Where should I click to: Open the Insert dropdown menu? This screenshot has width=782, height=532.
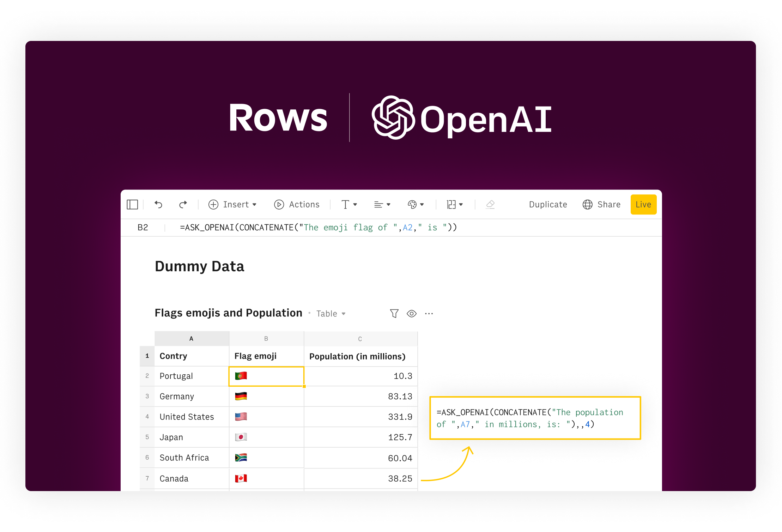tap(233, 205)
